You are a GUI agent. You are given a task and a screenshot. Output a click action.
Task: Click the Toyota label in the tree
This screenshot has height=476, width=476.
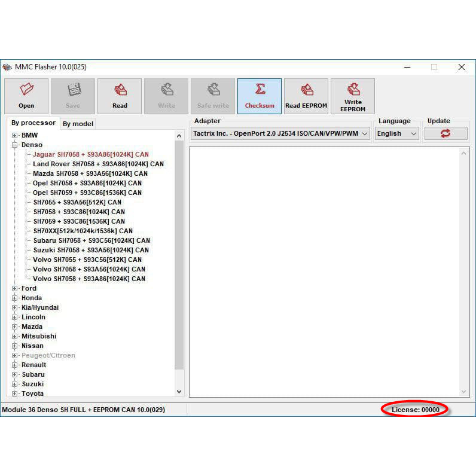pos(32,393)
